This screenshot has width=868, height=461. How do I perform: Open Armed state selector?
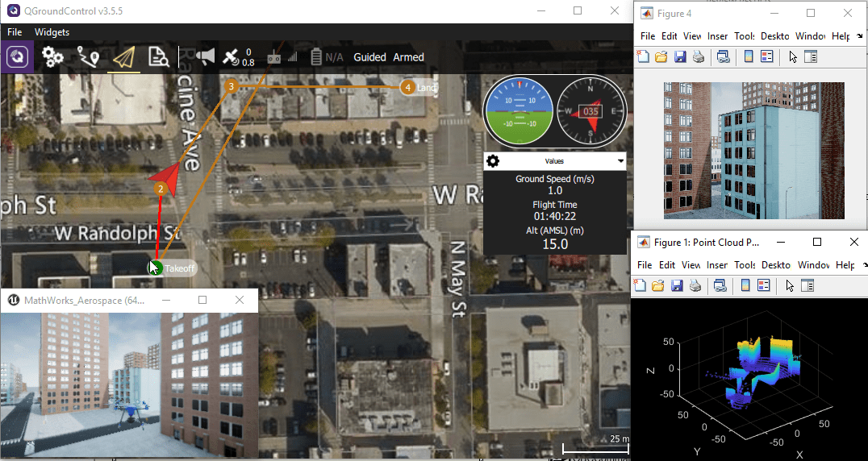click(408, 57)
